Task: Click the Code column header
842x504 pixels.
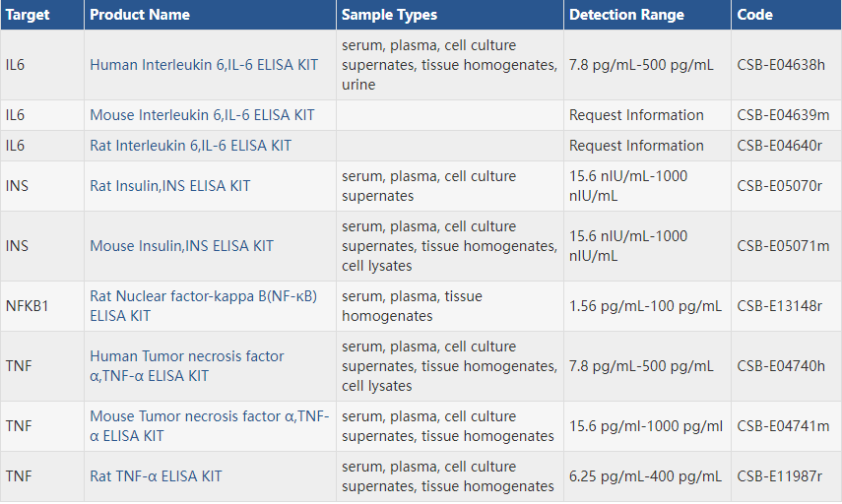Action: click(x=754, y=15)
